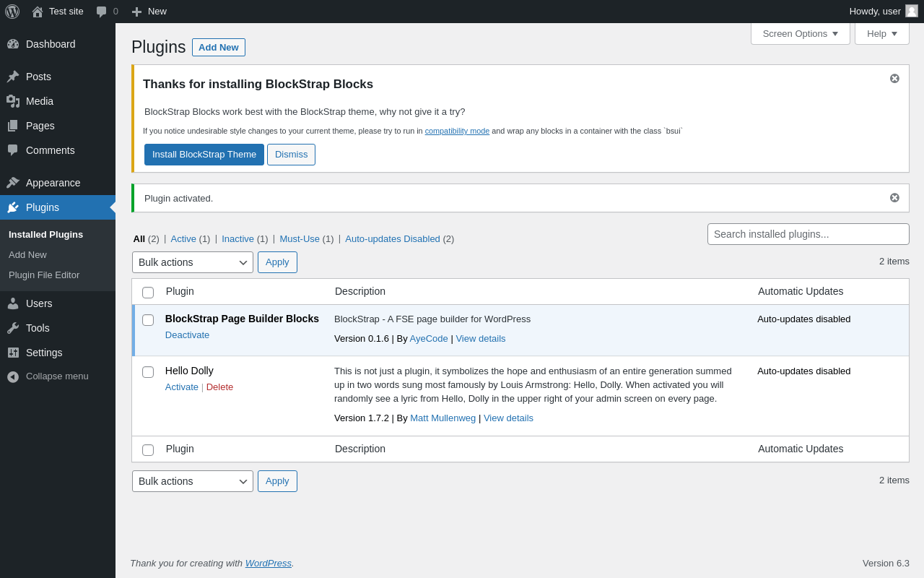Screen dimensions: 924x578
Task: Click the bottom Apply button
Action: (x=277, y=481)
